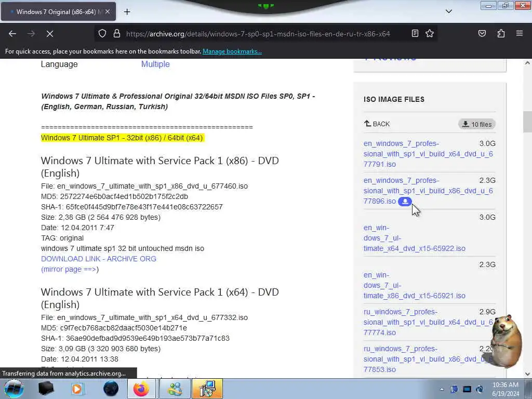The image size is (532, 399).
Task: Click Size: 2,38 GB text line
Action: (x=101, y=217)
